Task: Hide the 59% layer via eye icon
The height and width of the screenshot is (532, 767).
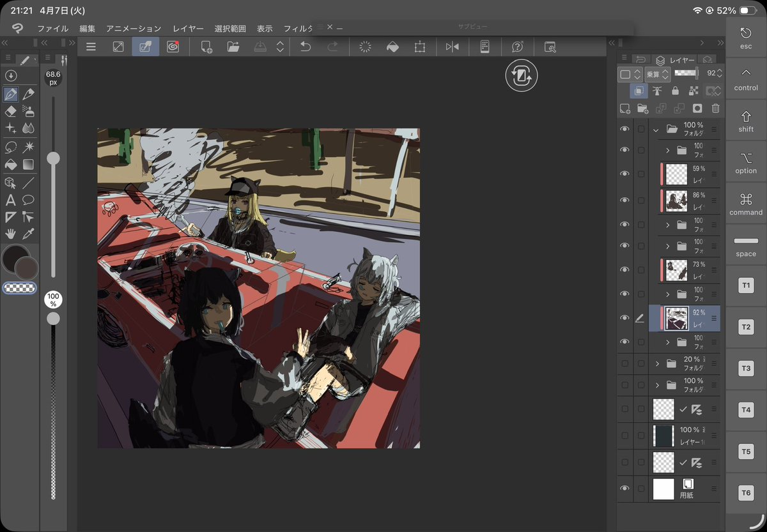Action: (625, 174)
